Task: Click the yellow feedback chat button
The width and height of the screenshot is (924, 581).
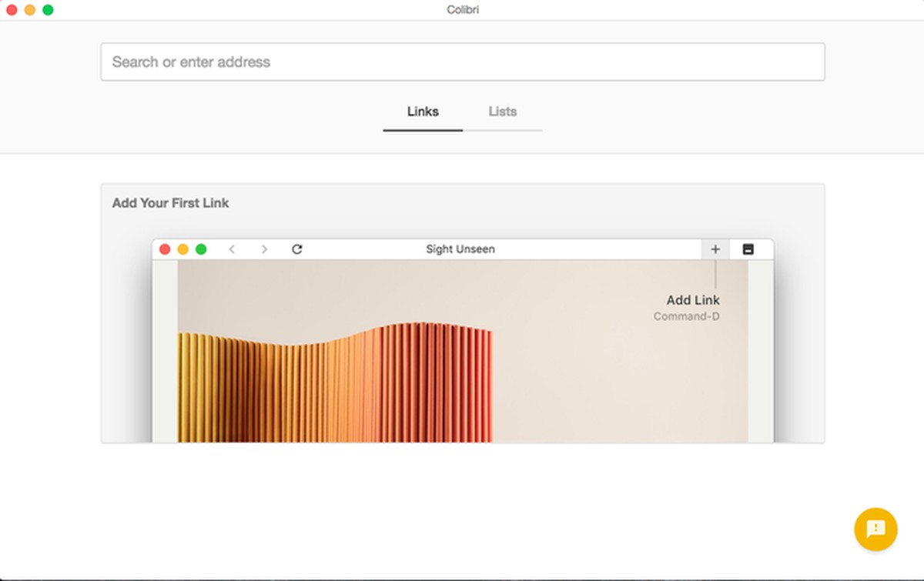Action: click(875, 529)
